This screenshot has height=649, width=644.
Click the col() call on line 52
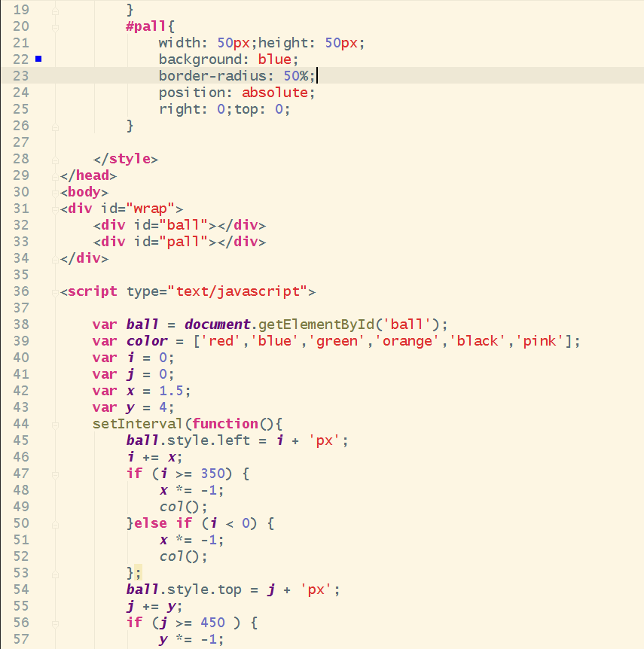click(184, 556)
